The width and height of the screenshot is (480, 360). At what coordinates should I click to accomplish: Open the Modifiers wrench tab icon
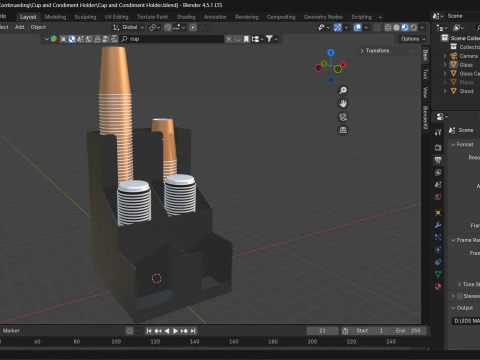(x=438, y=225)
